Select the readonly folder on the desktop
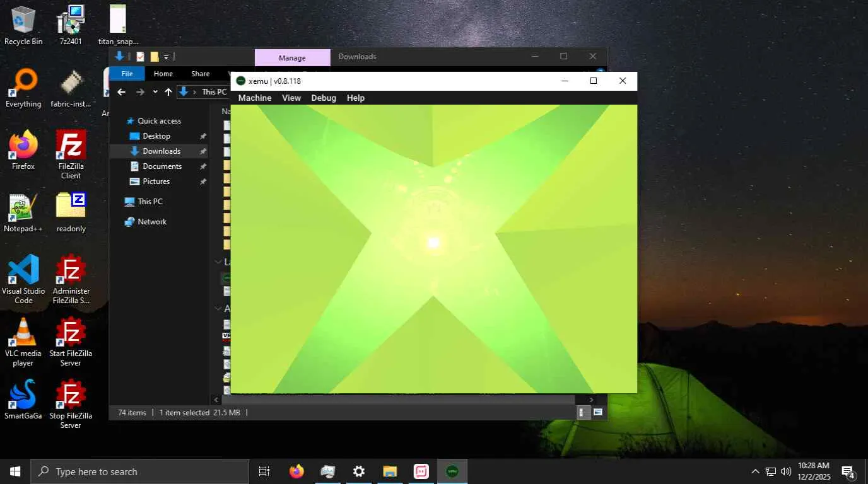 (71, 212)
